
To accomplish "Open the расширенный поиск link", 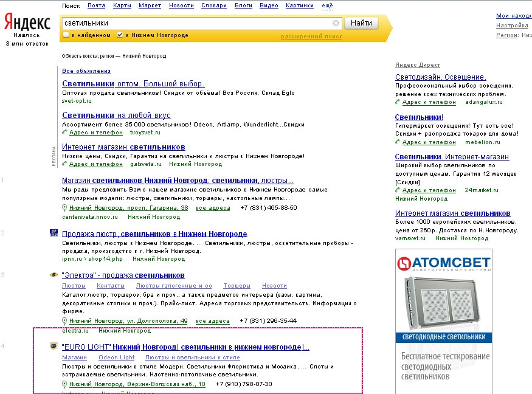I will coord(311,36).
